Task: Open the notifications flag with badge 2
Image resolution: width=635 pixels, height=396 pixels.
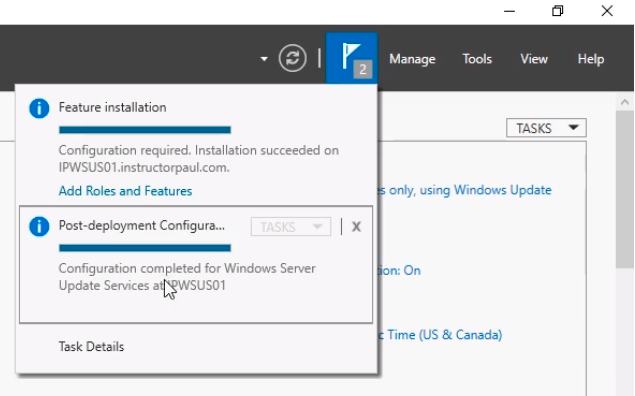Action: (x=352, y=58)
